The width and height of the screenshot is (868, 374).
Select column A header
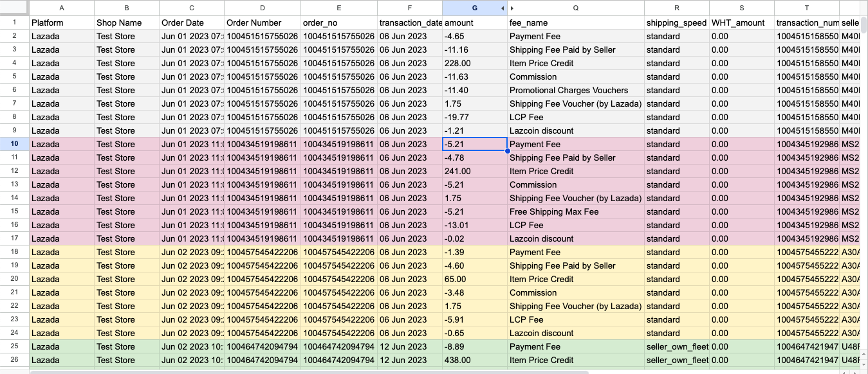[x=62, y=8]
